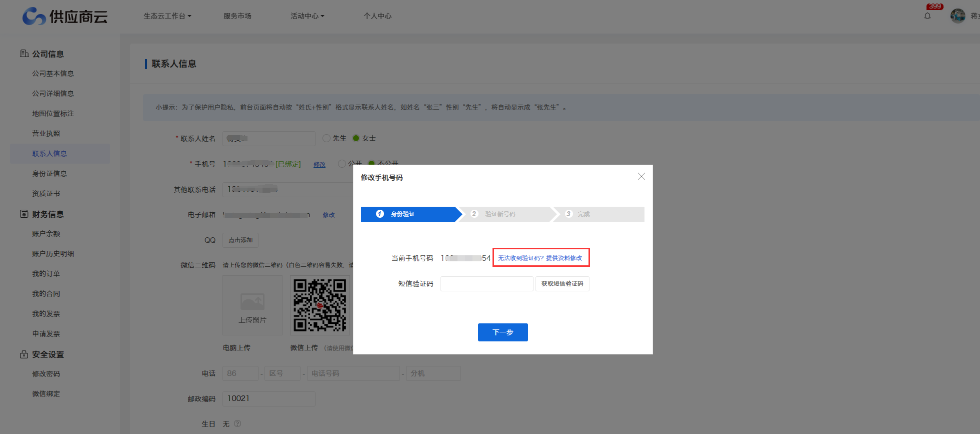The image size is (980, 434).
Task: Click the 安全设置 lock icon
Action: coord(24,354)
